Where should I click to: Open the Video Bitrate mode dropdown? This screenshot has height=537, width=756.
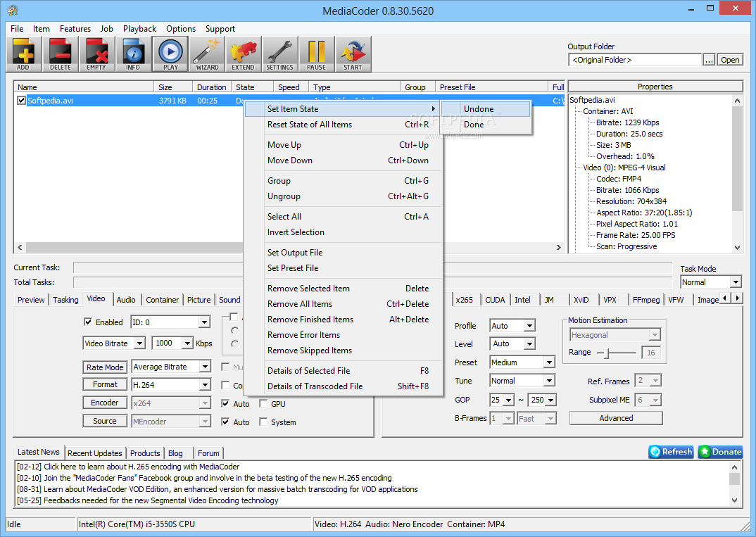139,343
